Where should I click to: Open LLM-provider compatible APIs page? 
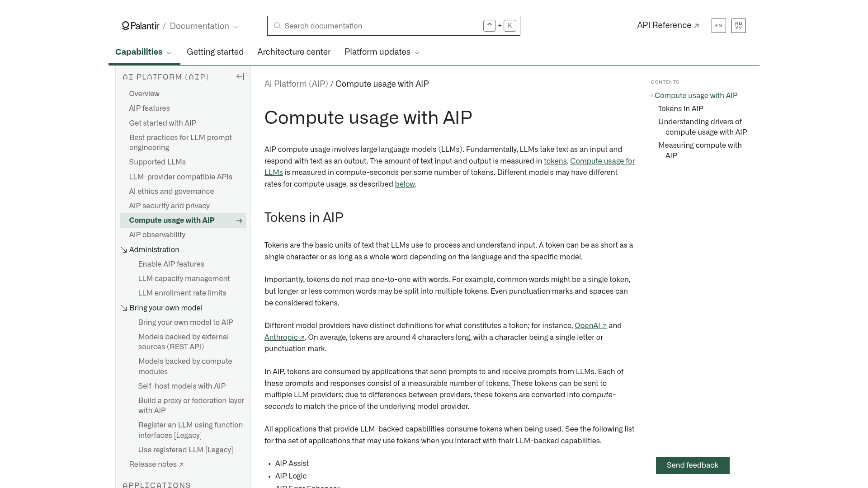[180, 177]
